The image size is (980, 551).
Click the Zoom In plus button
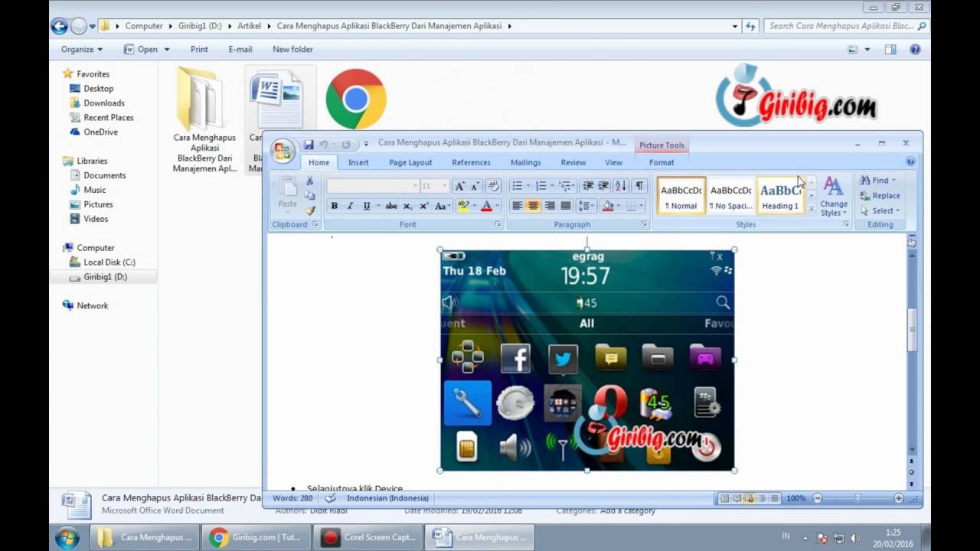899,498
